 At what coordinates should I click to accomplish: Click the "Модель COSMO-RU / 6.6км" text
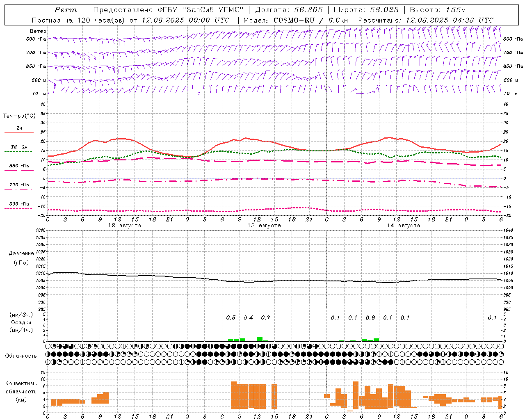296,20
